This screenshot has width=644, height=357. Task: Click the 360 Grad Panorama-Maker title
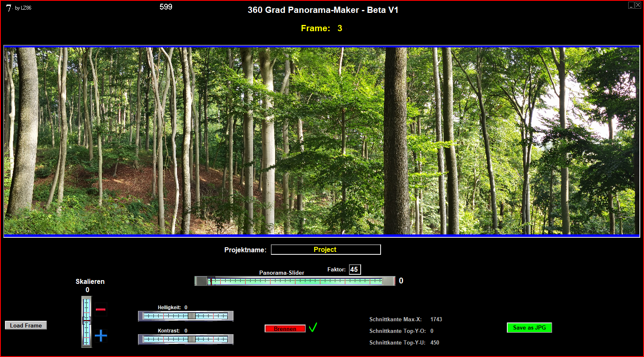click(323, 10)
